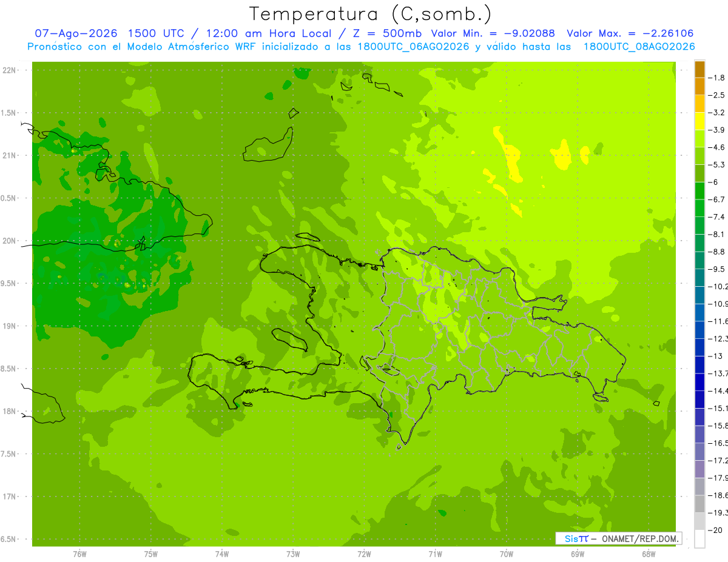The height and width of the screenshot is (562, 728).
Task: Click the "-4.6" colorbar value
Action: click(717, 147)
